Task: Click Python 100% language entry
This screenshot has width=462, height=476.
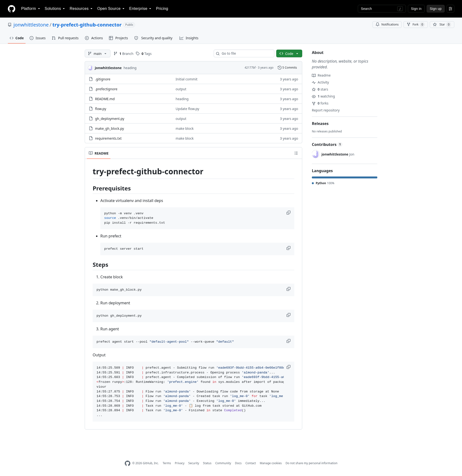Action: click(x=323, y=183)
